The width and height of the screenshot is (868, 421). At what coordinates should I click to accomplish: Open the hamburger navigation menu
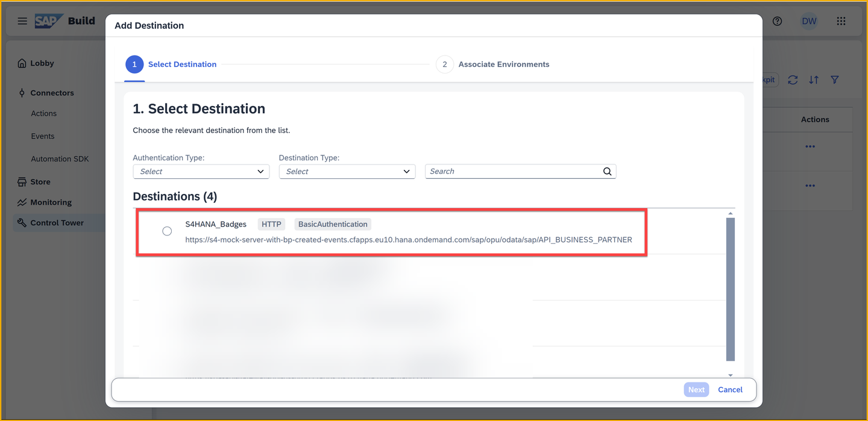pos(22,21)
